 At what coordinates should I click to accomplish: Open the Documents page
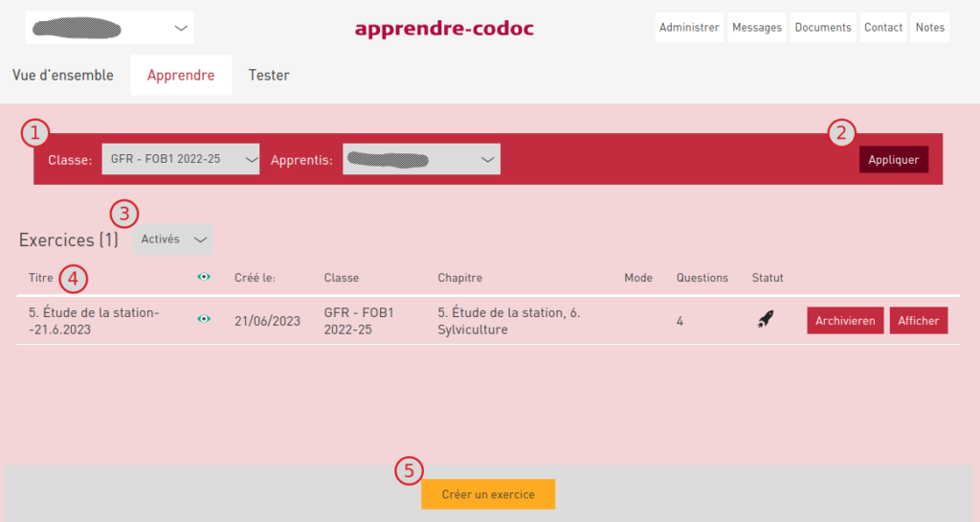click(x=823, y=28)
